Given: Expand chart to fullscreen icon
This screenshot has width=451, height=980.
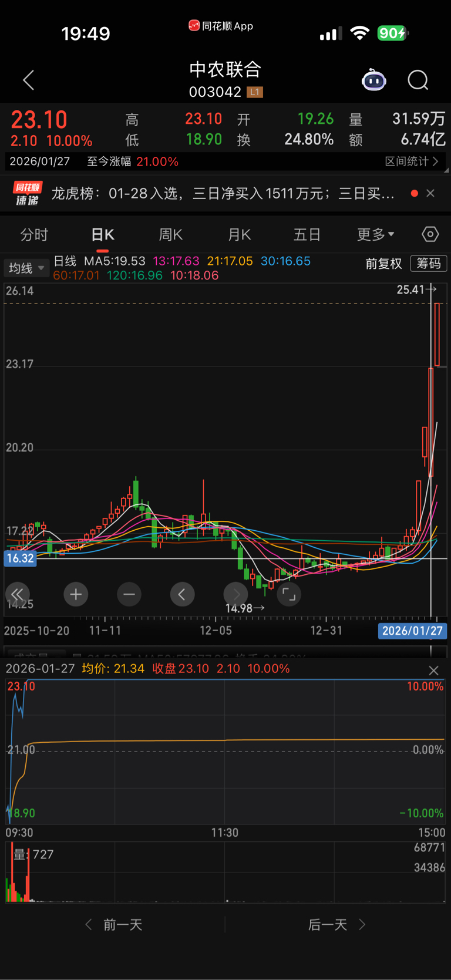Looking at the screenshot, I should [x=289, y=594].
